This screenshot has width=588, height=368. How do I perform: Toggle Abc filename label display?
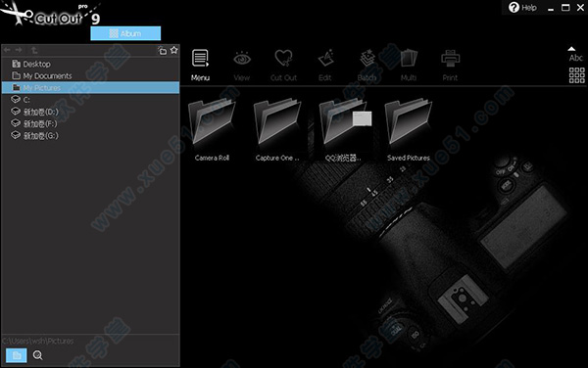[x=575, y=58]
